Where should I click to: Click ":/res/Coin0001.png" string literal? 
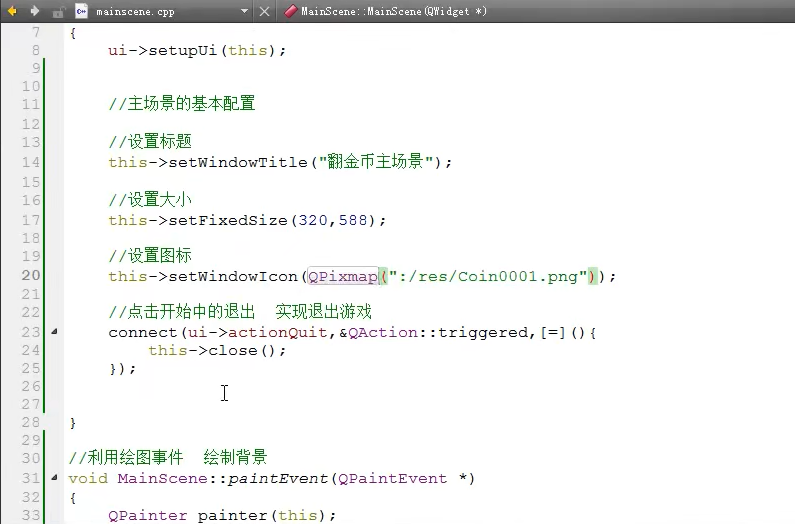(x=488, y=276)
